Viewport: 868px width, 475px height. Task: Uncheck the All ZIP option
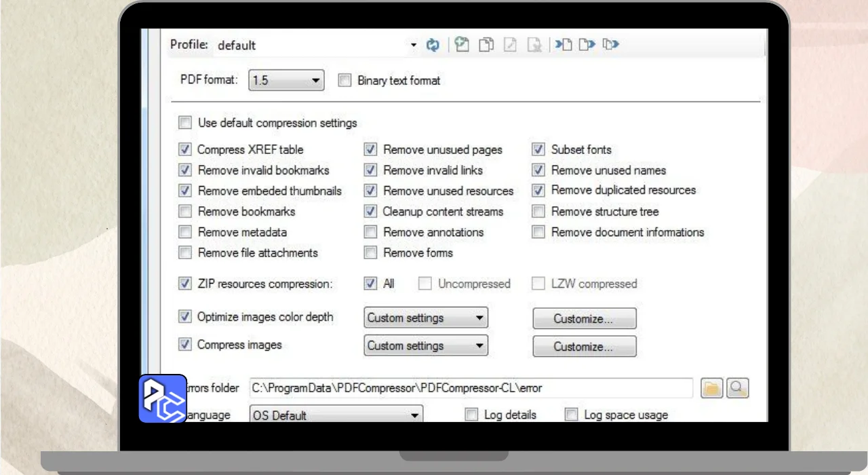tap(370, 284)
